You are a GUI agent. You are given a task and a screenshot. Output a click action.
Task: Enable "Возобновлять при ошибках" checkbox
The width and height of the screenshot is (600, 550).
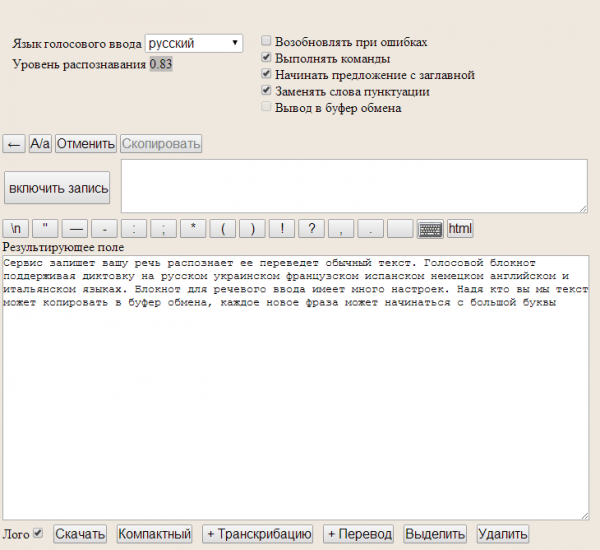coord(266,42)
